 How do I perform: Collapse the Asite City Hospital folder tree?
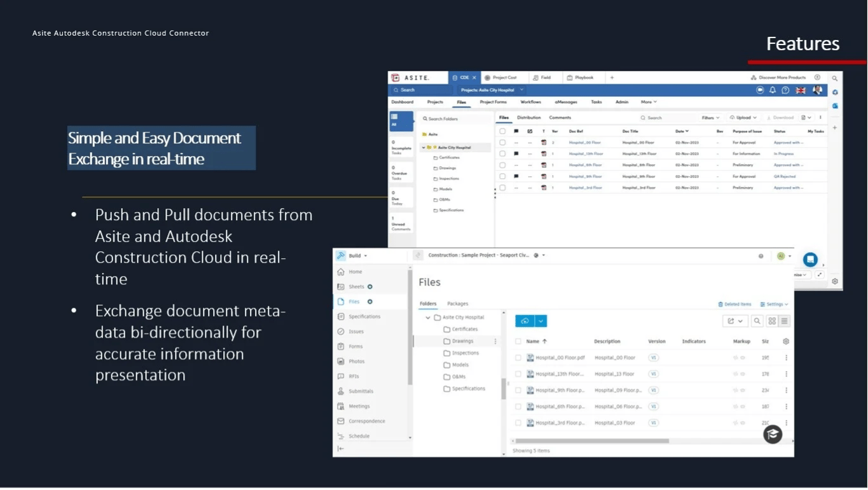[428, 318]
